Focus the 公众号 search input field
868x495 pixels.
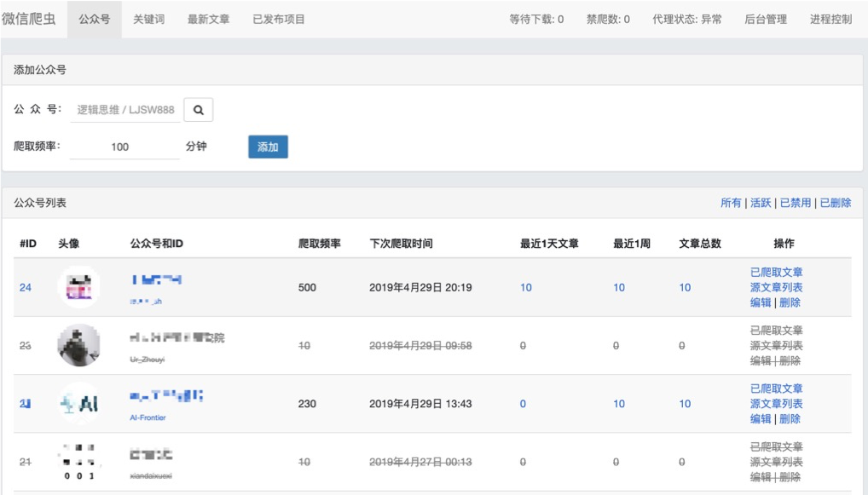point(125,110)
